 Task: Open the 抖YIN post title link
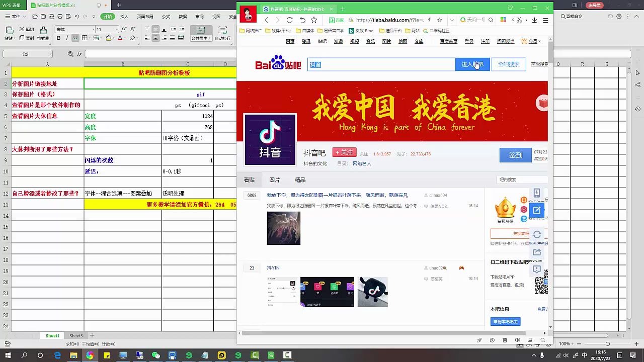point(273,268)
